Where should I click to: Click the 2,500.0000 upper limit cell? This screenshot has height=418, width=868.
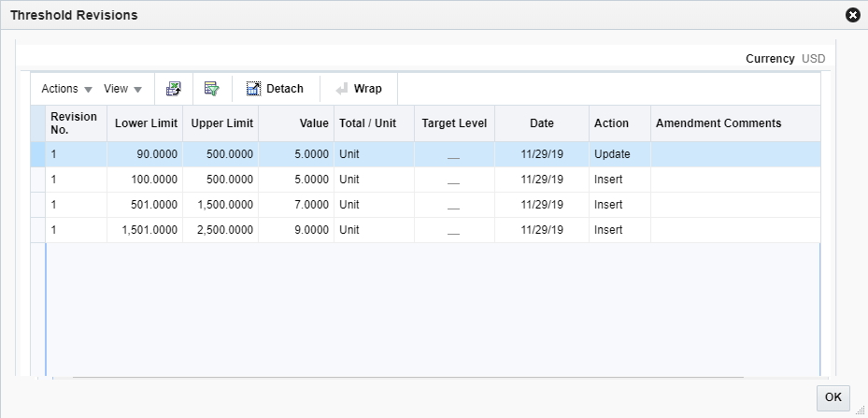(x=221, y=229)
